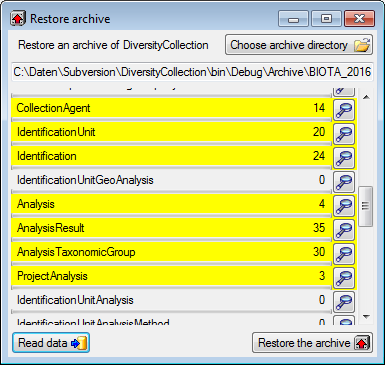
Task: Open magnifier for IdentificationUnit row
Action: (344, 134)
